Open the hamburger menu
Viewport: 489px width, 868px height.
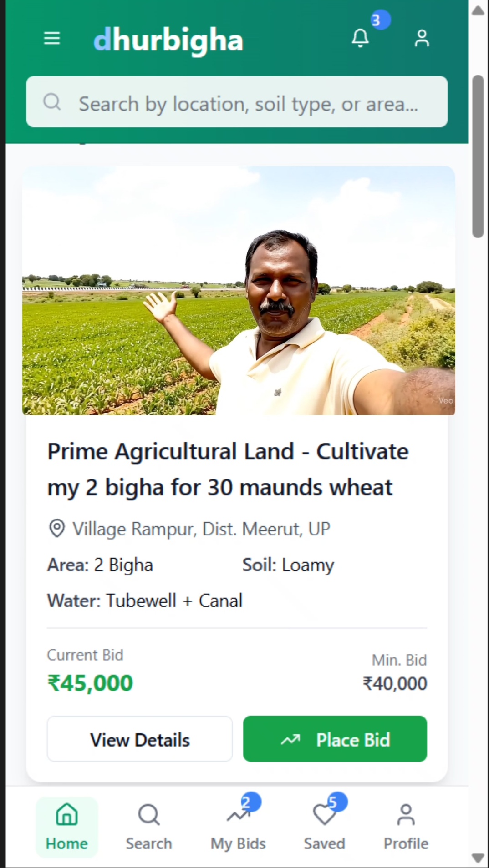pos(52,38)
